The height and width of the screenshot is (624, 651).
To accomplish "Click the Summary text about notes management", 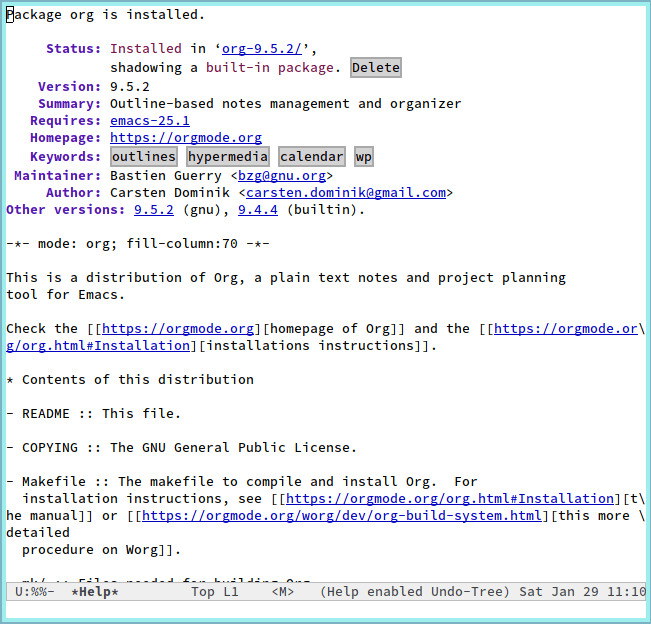I will point(286,103).
